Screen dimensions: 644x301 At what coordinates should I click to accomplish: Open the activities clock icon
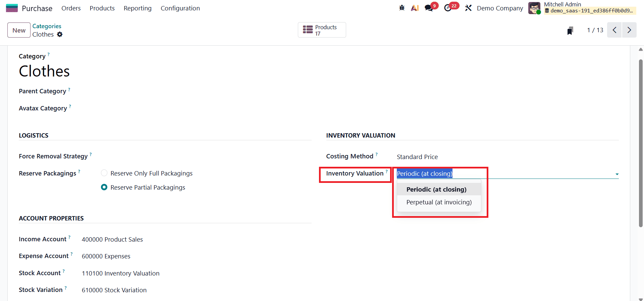pos(448,8)
